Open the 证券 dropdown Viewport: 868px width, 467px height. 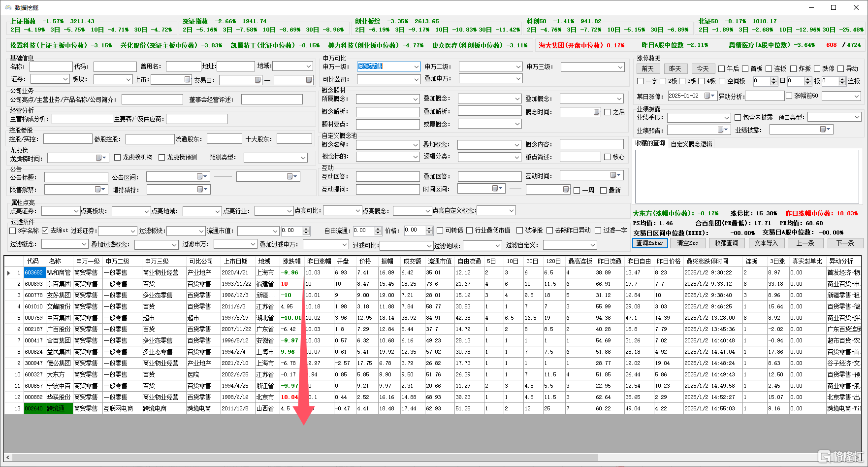(x=65, y=79)
